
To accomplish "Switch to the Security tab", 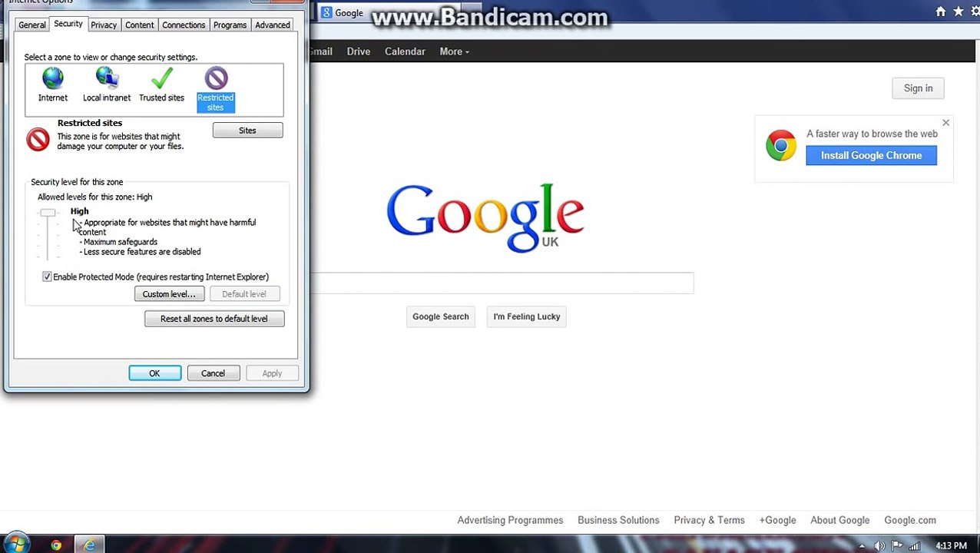I will (68, 24).
